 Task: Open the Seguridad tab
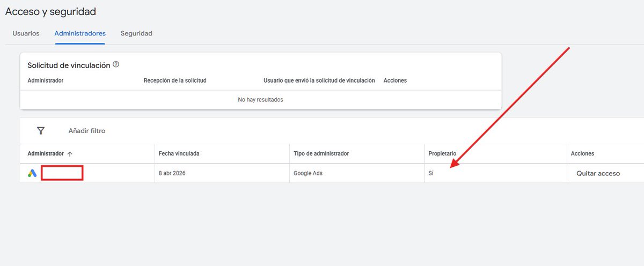coord(136,33)
